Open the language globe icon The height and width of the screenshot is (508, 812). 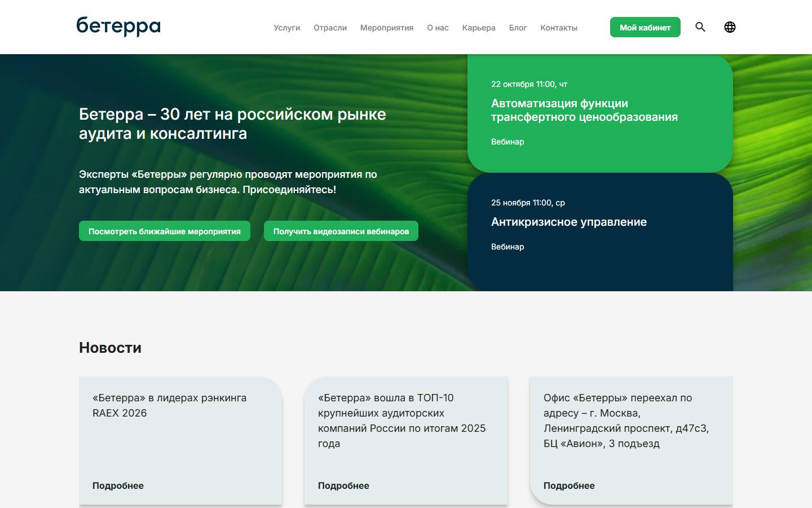click(x=730, y=27)
